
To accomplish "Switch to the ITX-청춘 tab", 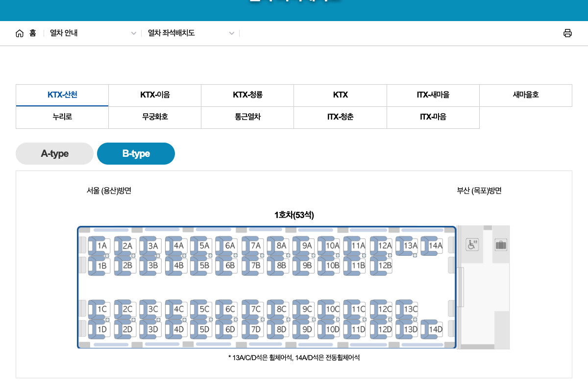I will tap(340, 118).
